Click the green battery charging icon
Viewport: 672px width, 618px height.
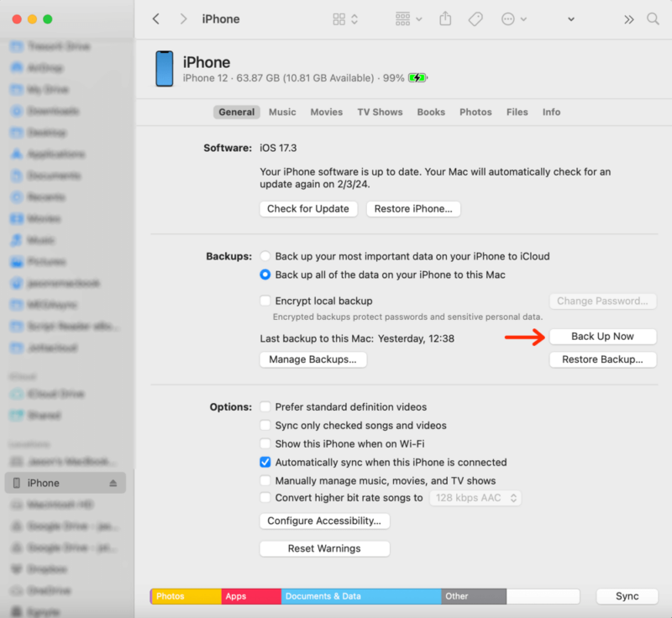coord(417,78)
